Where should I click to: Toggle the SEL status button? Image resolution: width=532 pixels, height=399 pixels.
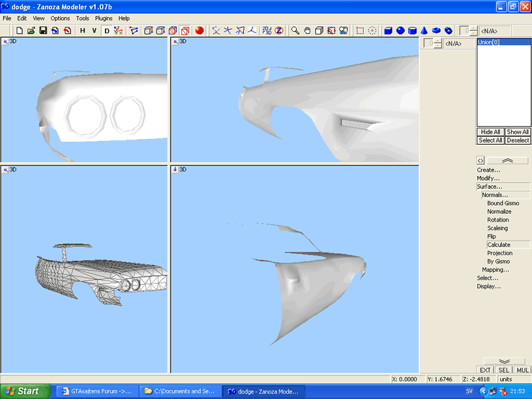pos(504,370)
